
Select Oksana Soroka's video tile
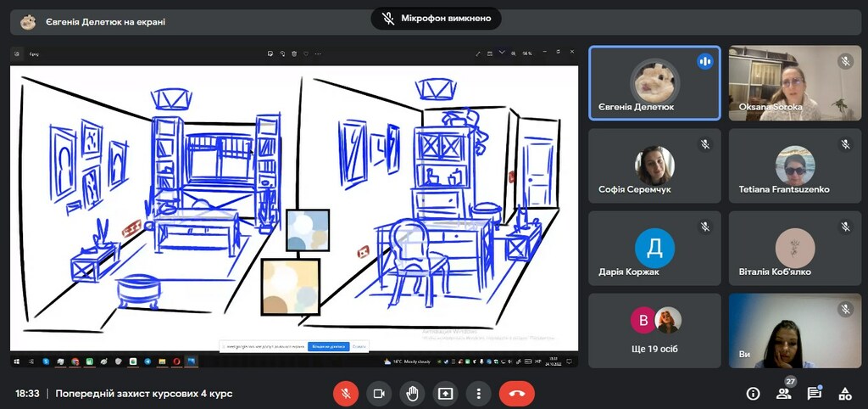[795, 83]
